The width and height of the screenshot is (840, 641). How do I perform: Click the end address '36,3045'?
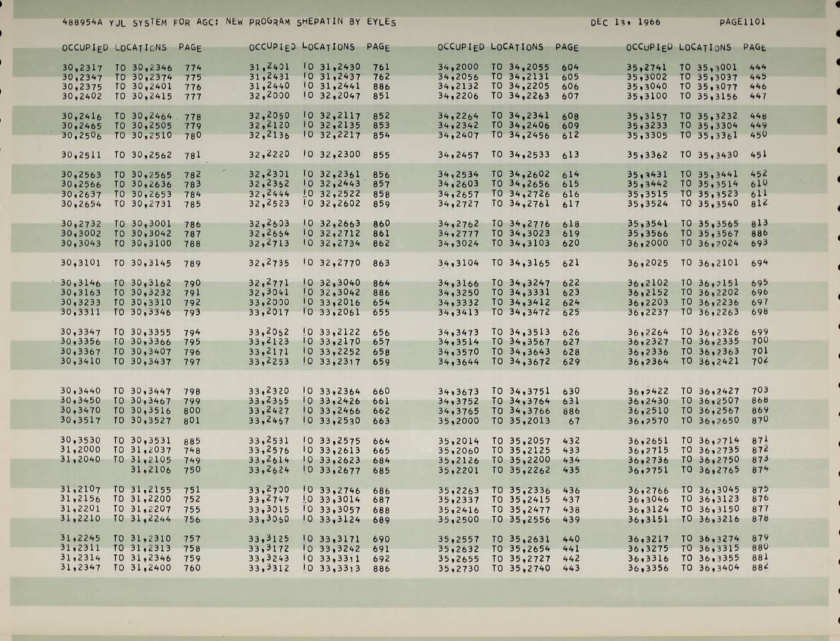[x=719, y=489]
